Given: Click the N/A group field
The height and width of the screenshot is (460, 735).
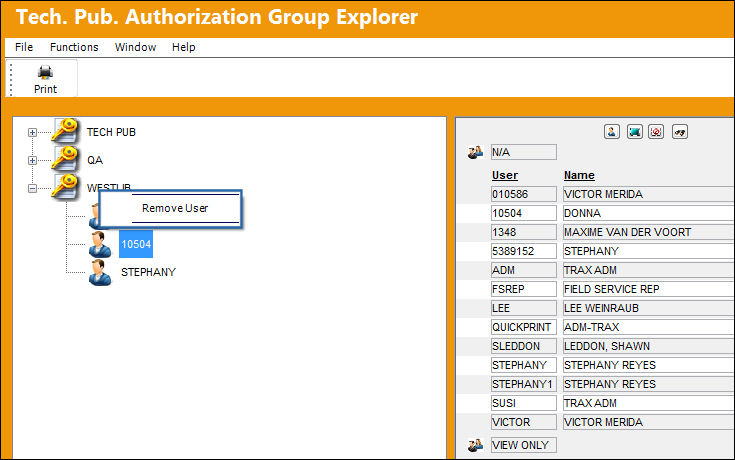Looking at the screenshot, I should point(524,152).
